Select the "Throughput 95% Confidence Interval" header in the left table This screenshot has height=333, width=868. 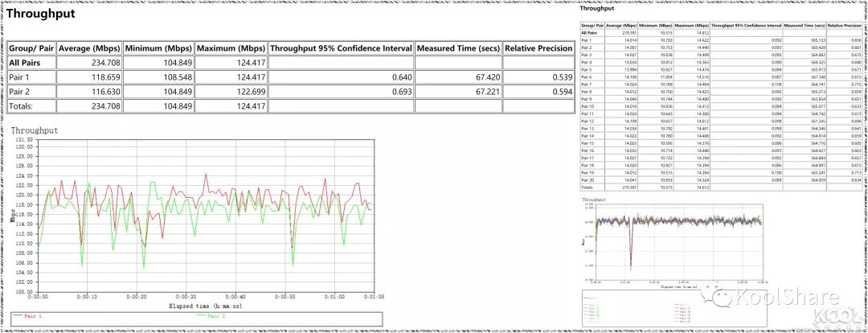341,48
